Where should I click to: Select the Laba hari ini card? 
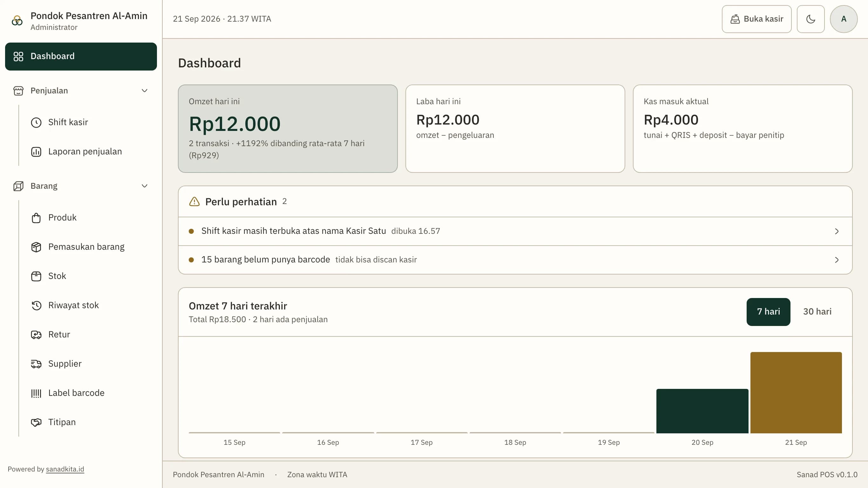pos(515,129)
